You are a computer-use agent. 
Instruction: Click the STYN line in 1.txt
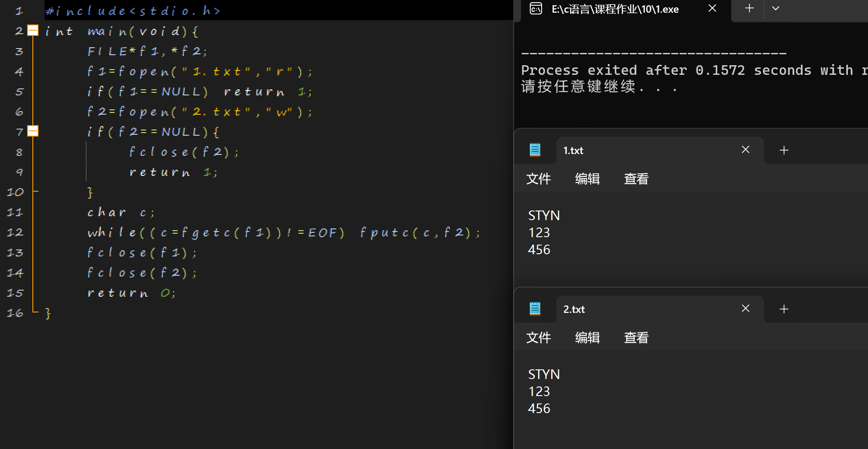tap(544, 215)
